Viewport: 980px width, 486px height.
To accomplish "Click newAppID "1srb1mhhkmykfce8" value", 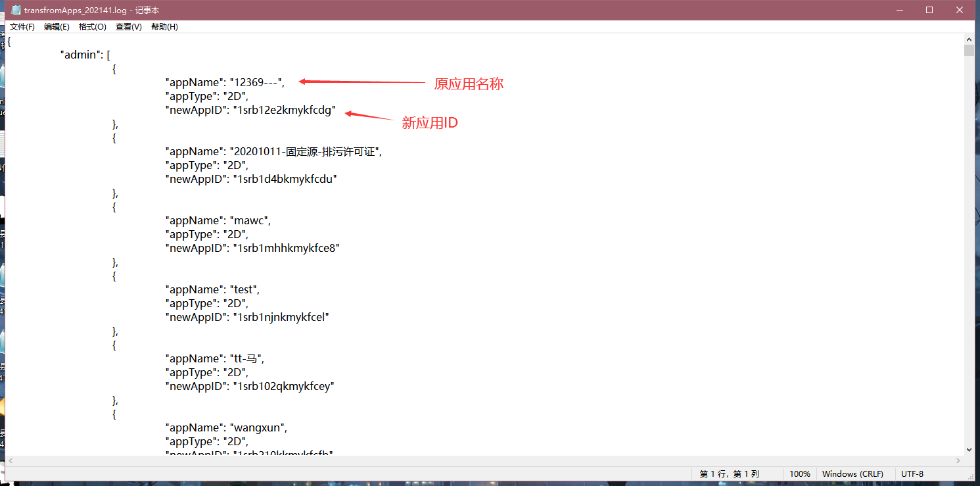I will [x=286, y=248].
